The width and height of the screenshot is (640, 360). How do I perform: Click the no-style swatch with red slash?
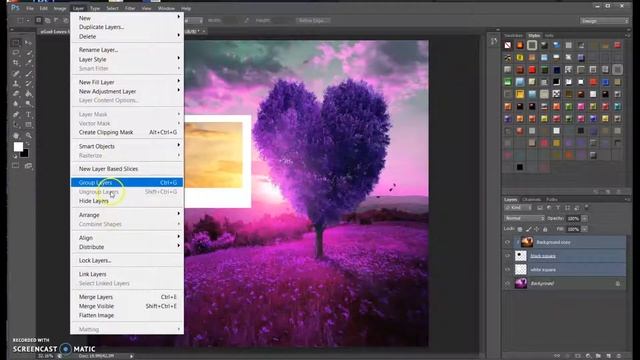pyautogui.click(x=508, y=45)
